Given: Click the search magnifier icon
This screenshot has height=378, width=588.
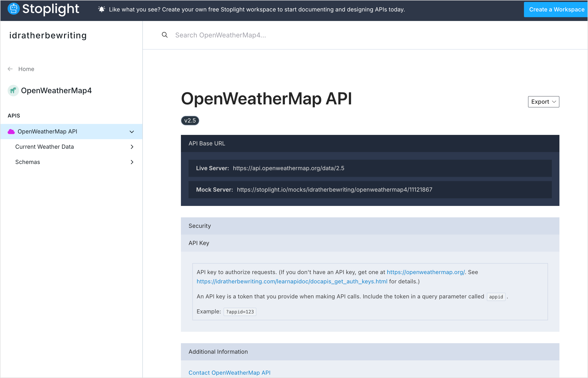Looking at the screenshot, I should click(165, 35).
